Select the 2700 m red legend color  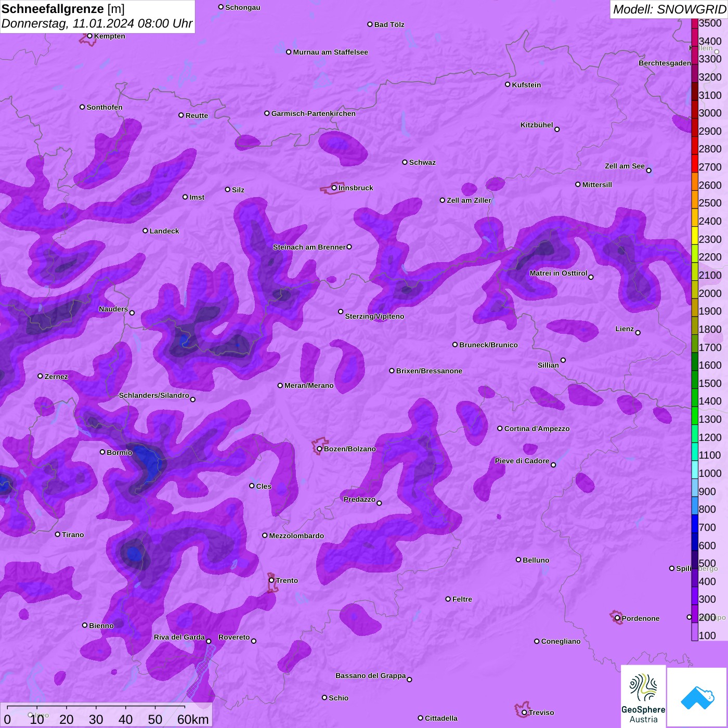[695, 163]
